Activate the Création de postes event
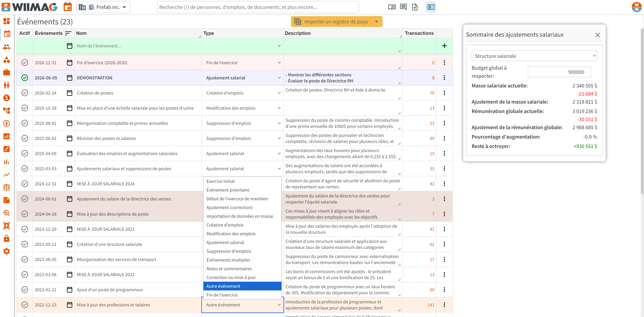 coord(25,93)
